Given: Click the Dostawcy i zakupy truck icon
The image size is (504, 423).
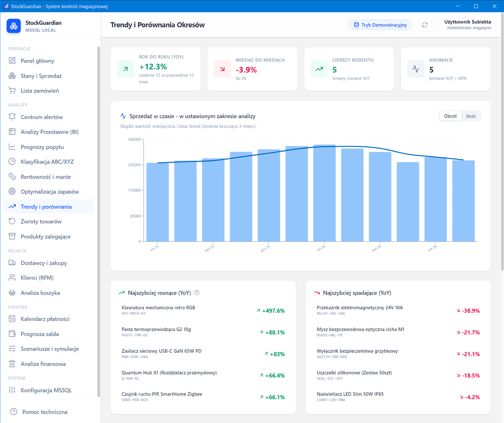Looking at the screenshot, I should 12,263.
